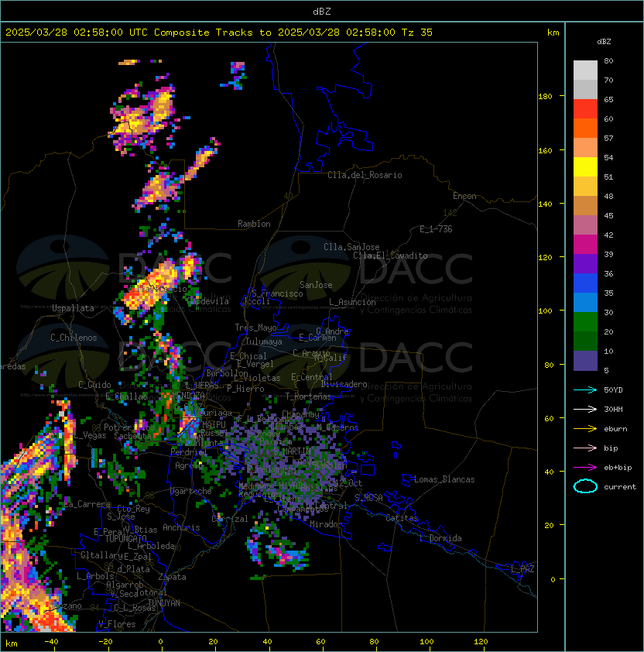Click the cyan 'current' ellipse legend symbol
This screenshot has height=652, width=644.
coord(585,486)
